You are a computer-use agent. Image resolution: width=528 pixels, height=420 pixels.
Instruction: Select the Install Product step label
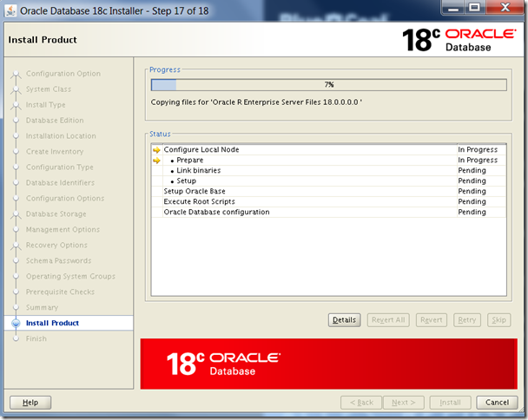click(x=52, y=323)
